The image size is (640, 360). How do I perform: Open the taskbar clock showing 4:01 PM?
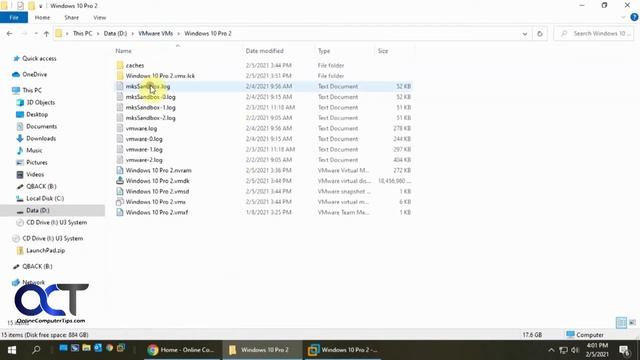tap(598, 350)
